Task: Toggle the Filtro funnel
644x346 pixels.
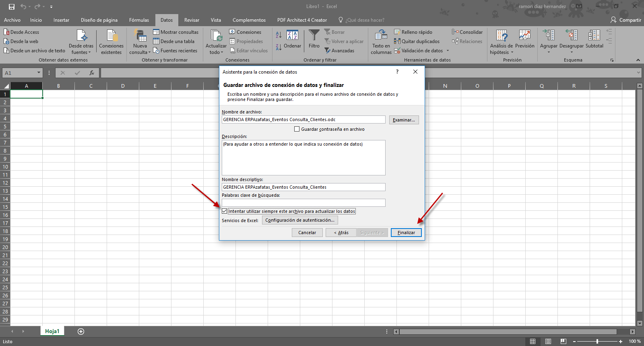Action: pos(314,39)
